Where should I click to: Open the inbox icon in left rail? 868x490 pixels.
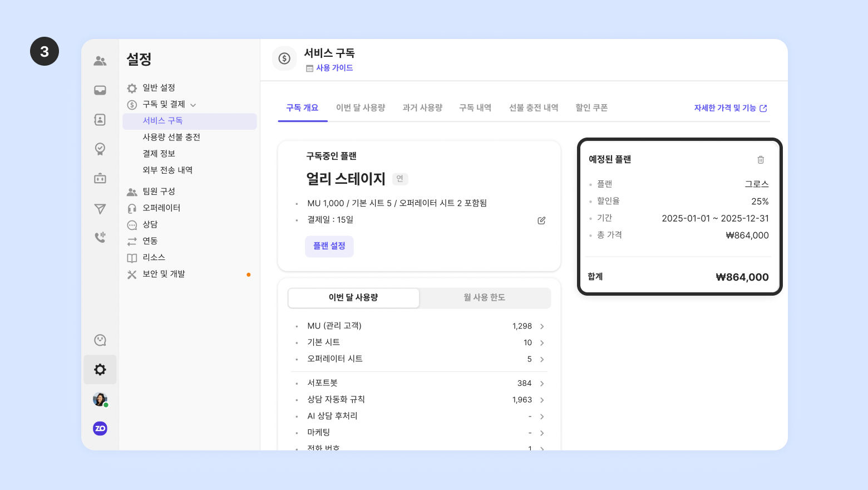(100, 90)
